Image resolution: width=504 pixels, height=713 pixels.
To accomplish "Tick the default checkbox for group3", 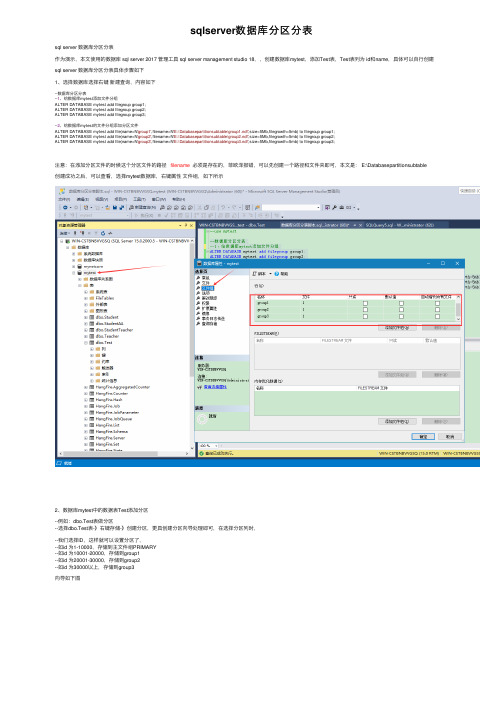I will coord(401,316).
